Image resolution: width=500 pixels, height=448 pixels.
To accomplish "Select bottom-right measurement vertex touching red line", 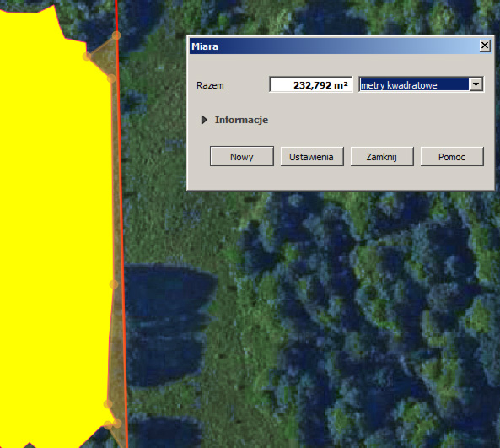I will coord(117,424).
